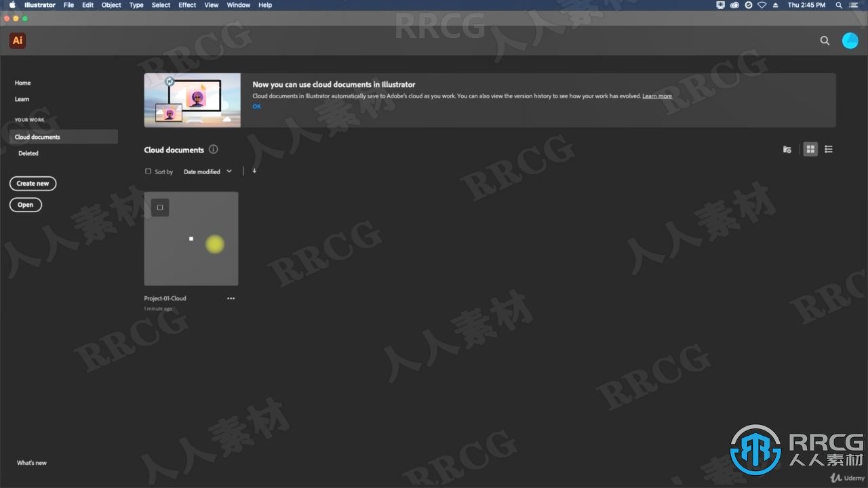Go to Home in the sidebar
Image resolution: width=868 pixels, height=488 pixels.
(23, 83)
